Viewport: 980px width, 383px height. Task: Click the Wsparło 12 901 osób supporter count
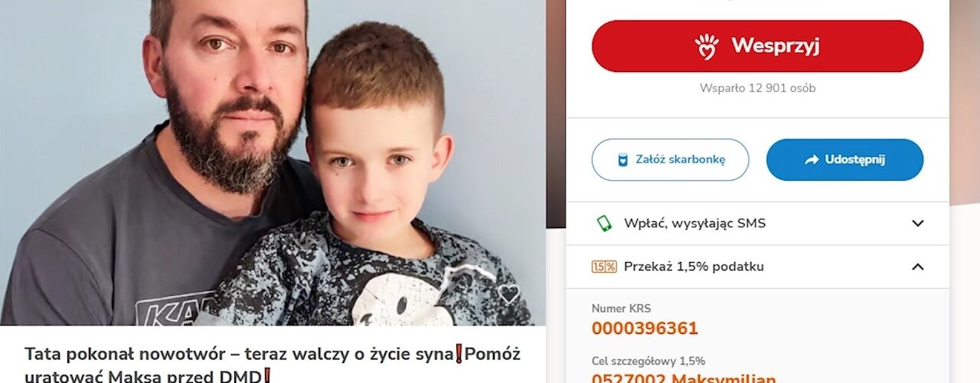pos(757,88)
